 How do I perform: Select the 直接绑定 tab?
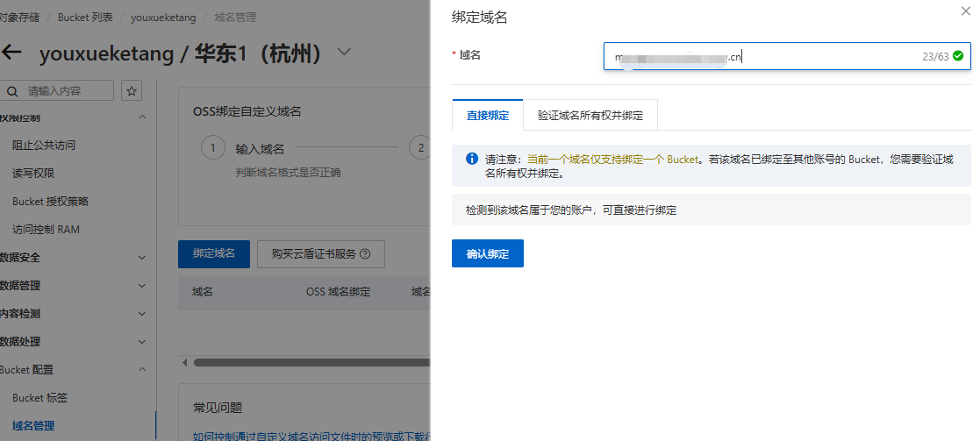point(487,115)
